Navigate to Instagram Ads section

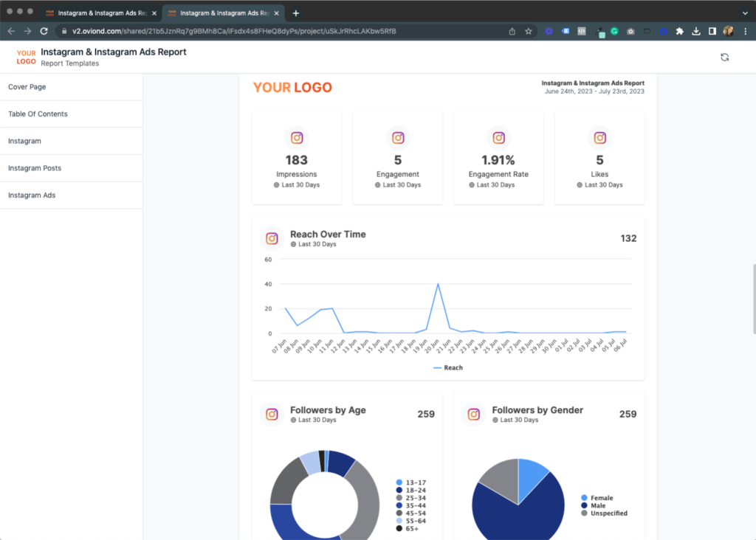(72, 195)
